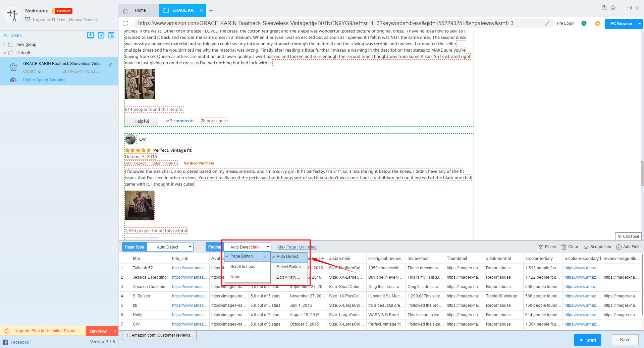Click the orange cloud icon
The height and width of the screenshot is (348, 644).
click(x=597, y=23)
